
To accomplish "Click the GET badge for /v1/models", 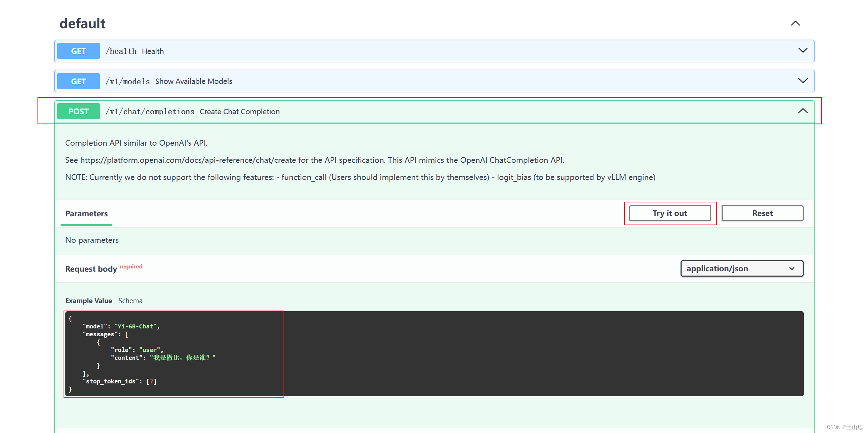I will click(78, 81).
